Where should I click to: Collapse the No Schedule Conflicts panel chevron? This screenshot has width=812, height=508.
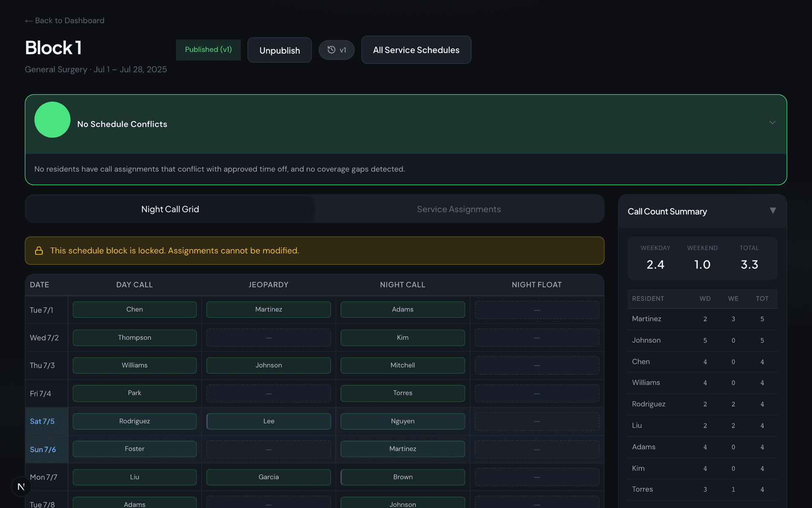coord(773,122)
